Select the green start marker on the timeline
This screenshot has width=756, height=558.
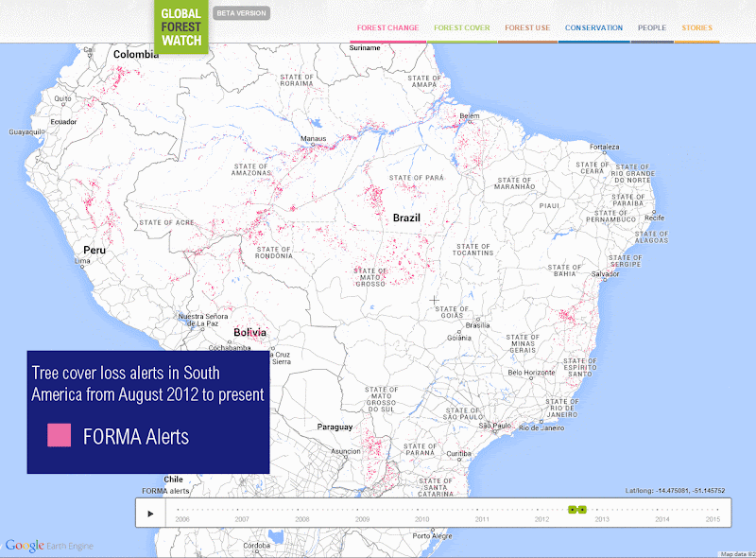(574, 510)
